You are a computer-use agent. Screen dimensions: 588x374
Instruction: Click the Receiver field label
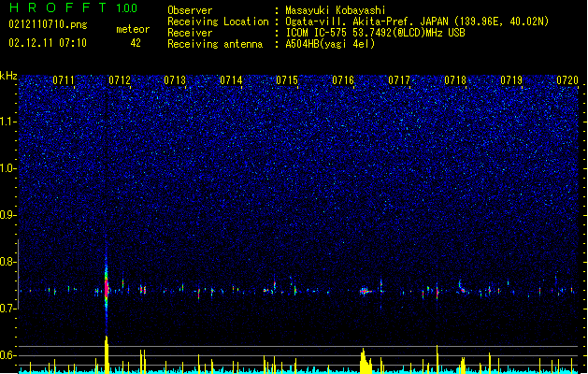point(190,33)
